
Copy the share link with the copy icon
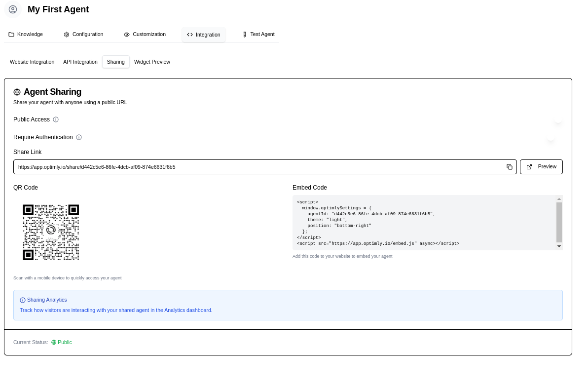click(x=509, y=167)
